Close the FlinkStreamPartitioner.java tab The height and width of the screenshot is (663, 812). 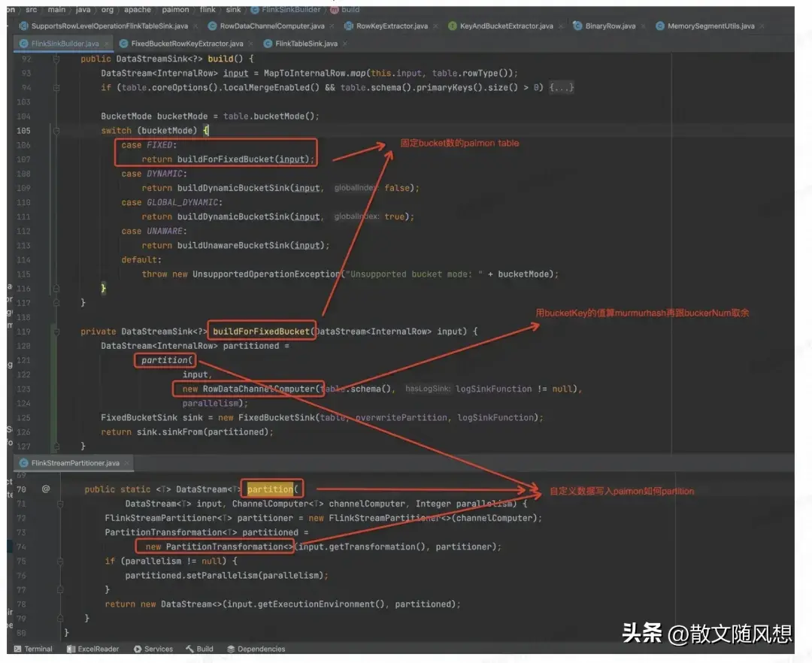(x=127, y=463)
